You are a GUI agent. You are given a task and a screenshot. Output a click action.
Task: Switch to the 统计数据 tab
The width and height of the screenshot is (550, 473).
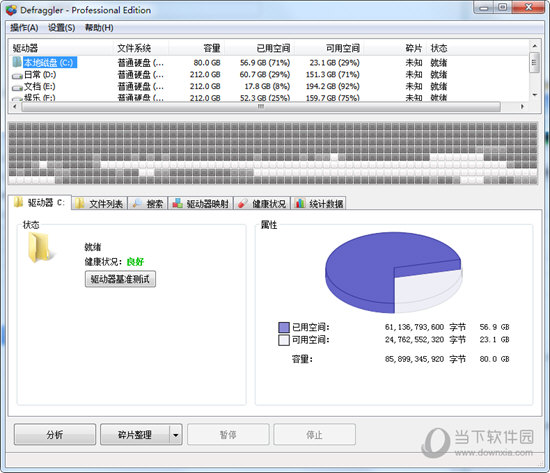[x=319, y=203]
